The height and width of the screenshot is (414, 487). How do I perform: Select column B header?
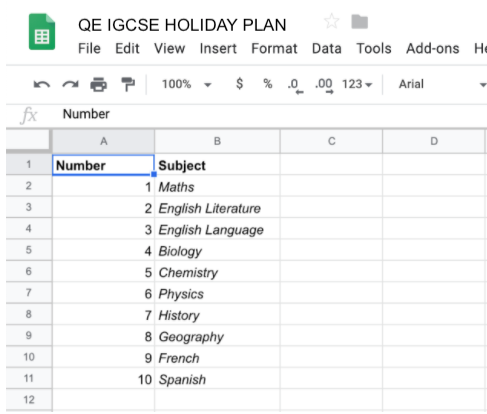pyautogui.click(x=217, y=141)
